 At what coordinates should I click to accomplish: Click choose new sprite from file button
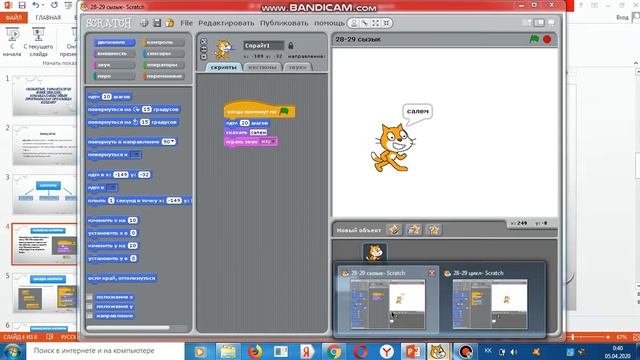[414, 230]
